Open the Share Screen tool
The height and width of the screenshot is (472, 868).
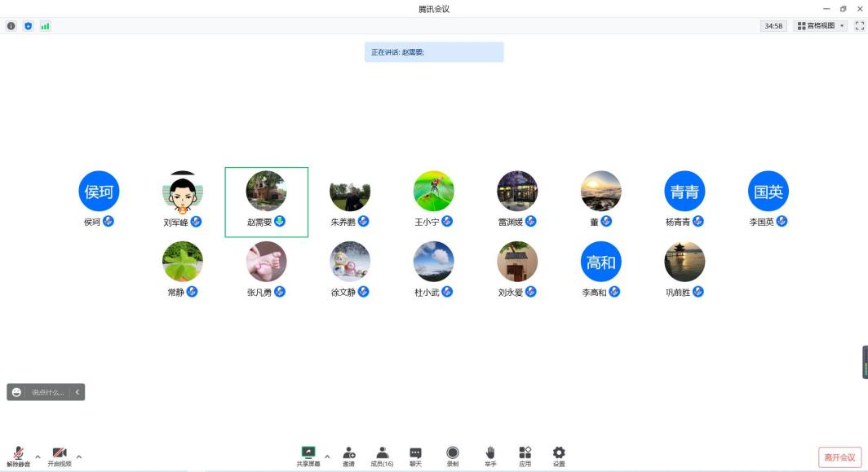pyautogui.click(x=308, y=456)
